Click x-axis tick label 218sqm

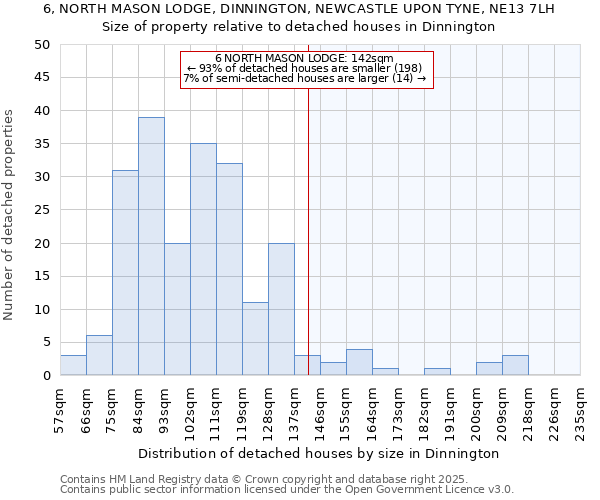(528, 415)
